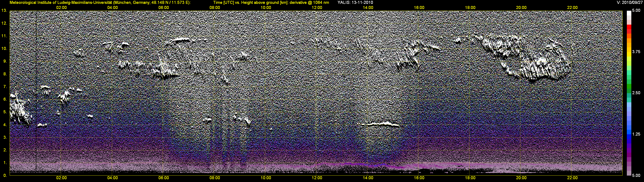This screenshot has height=182, width=644.
Task: Click the 16:00 label on the lower time axis
Action: point(419,178)
